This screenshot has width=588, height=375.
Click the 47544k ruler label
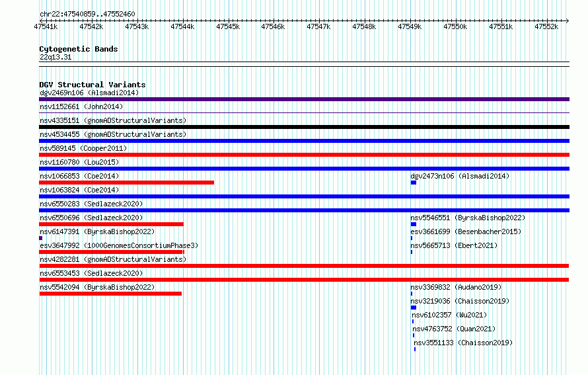point(182,26)
